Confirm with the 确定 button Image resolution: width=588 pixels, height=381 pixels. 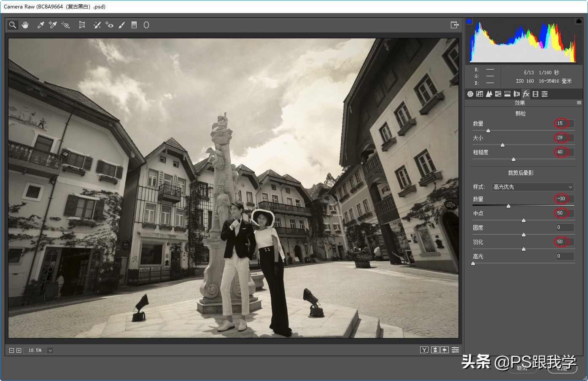point(562,368)
